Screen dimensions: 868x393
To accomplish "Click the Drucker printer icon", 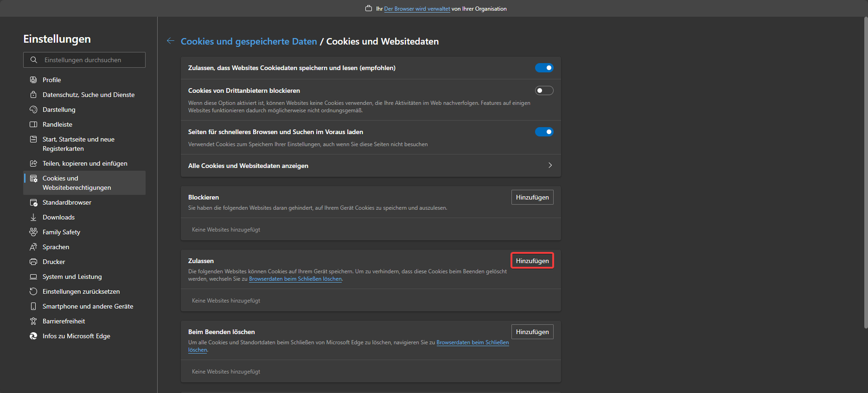I will tap(33, 262).
